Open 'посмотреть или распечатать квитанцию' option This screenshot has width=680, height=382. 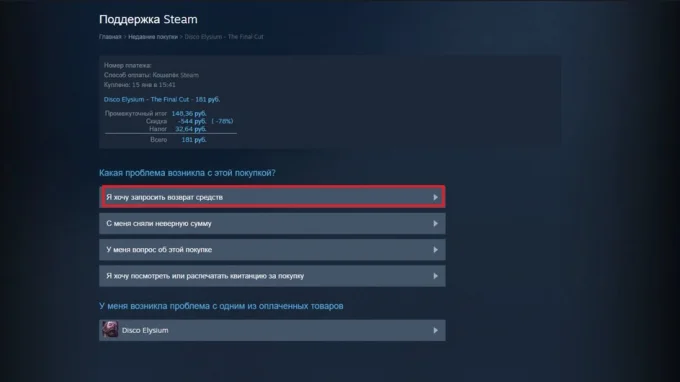point(272,276)
